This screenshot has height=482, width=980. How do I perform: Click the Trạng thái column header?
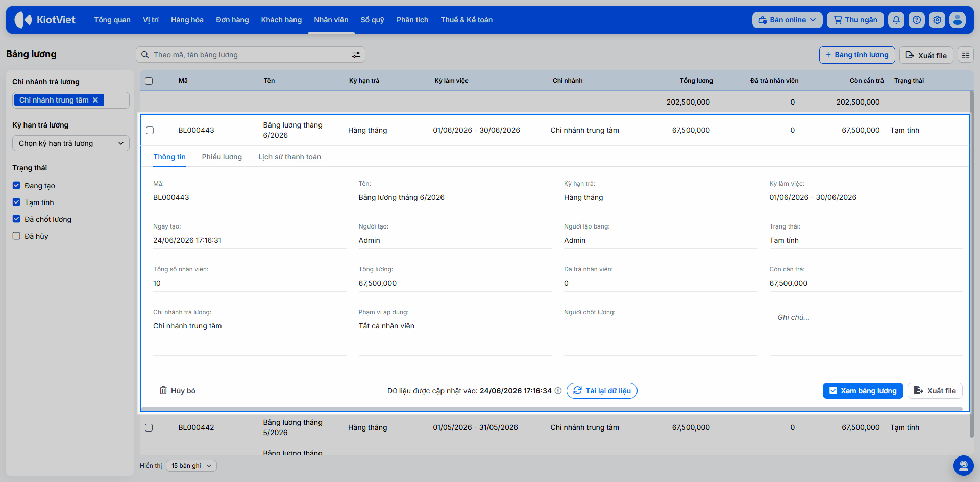909,81
